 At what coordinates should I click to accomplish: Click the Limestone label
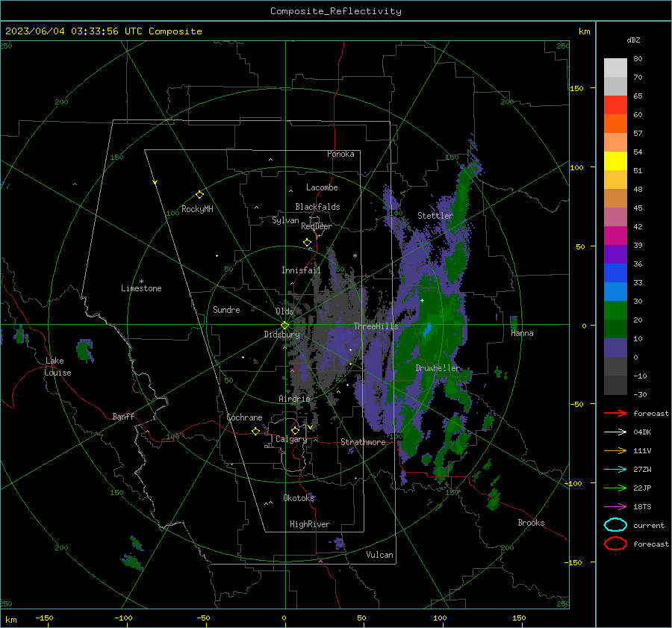click(141, 288)
